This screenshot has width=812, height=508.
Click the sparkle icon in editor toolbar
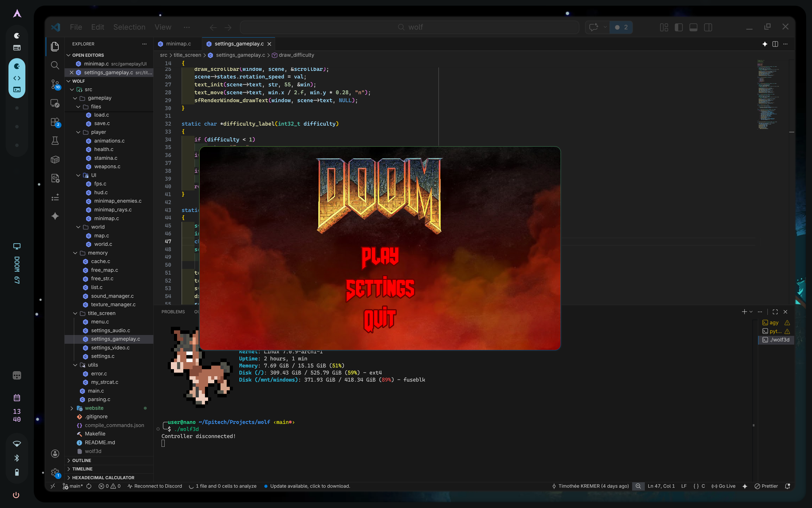pyautogui.click(x=765, y=44)
